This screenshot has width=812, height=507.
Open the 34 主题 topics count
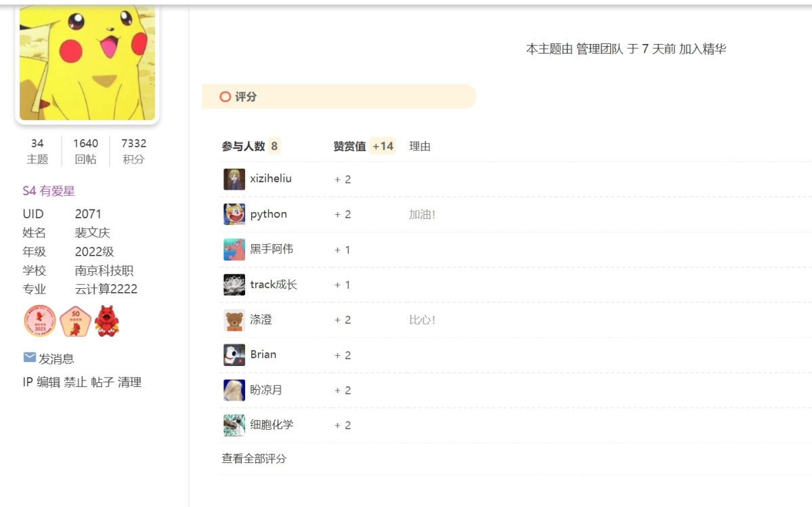[x=37, y=151]
